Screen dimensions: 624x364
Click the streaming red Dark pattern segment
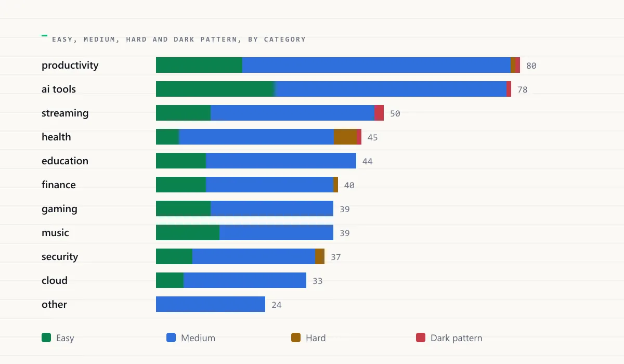pos(379,113)
